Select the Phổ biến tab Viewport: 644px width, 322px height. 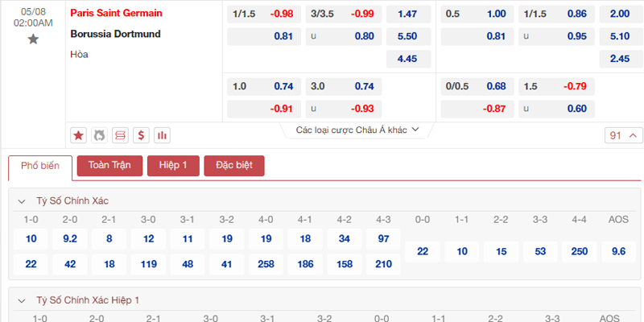click(40, 166)
